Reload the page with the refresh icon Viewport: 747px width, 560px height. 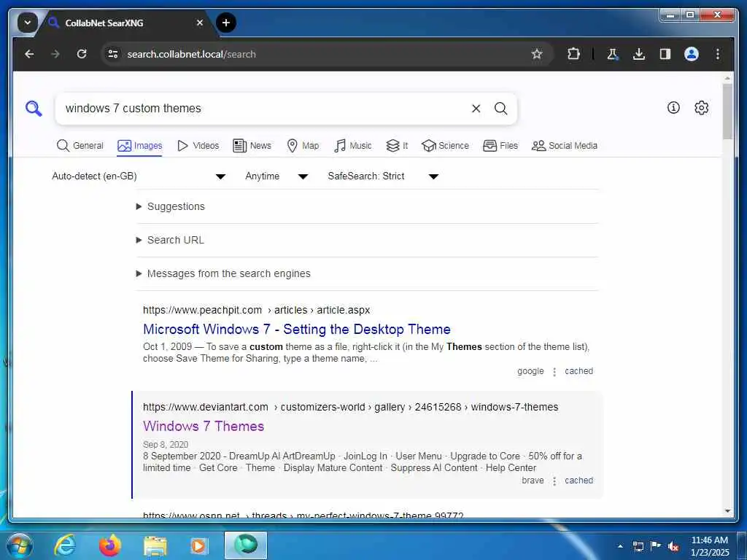(82, 54)
